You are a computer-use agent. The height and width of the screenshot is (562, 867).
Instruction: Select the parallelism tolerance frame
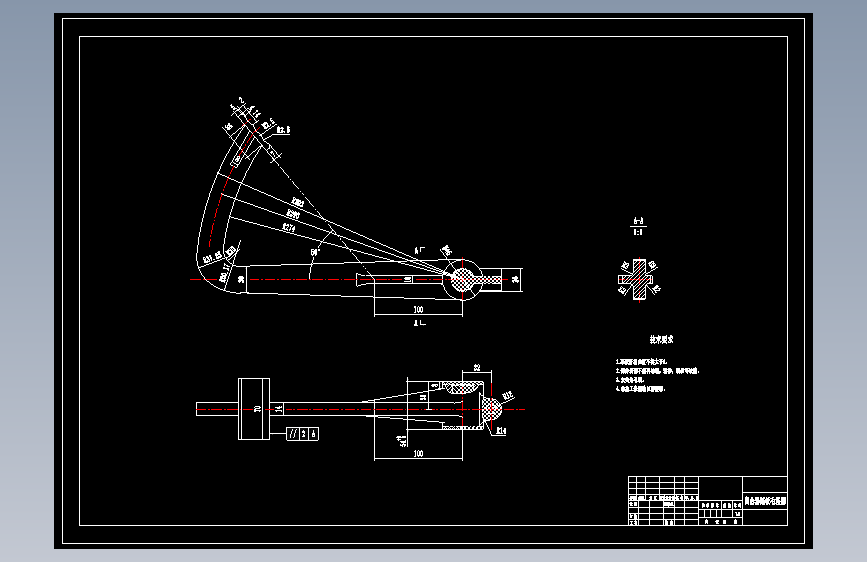302,434
